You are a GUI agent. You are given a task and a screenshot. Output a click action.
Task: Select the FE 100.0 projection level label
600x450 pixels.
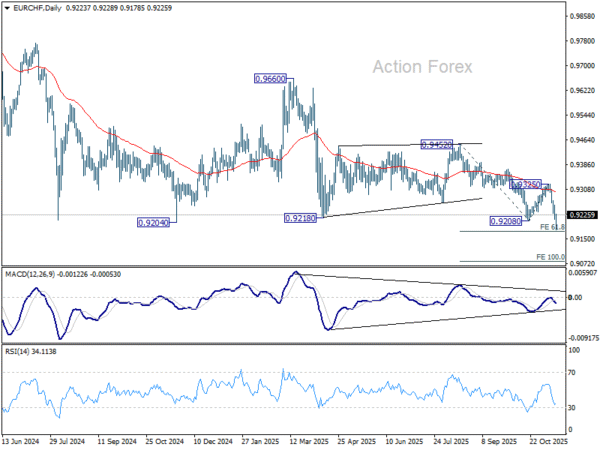click(x=551, y=257)
